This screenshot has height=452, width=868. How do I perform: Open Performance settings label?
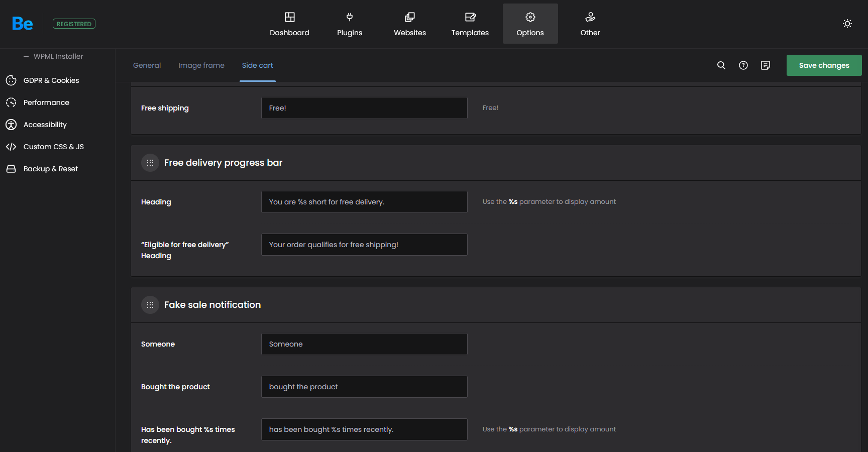tap(46, 102)
